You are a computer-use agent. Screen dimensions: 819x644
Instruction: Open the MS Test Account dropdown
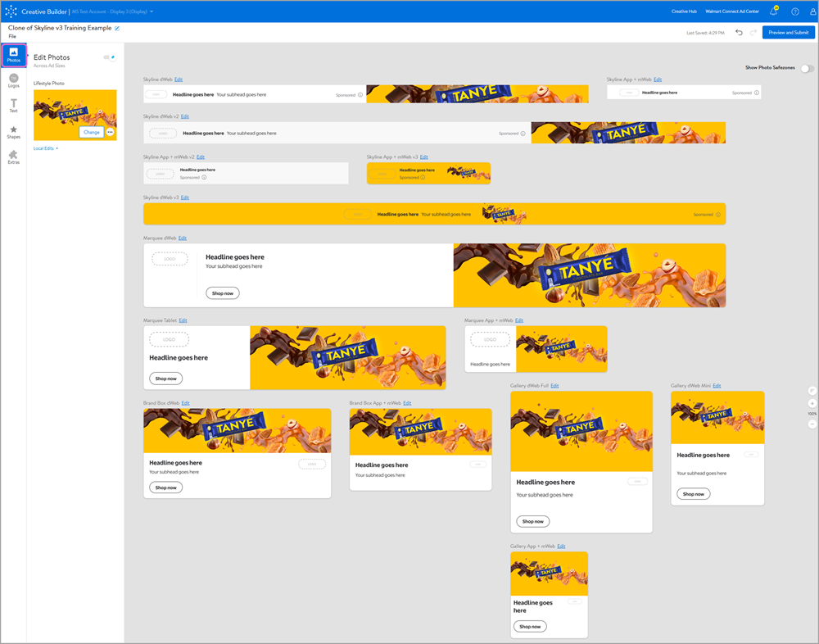click(112, 11)
